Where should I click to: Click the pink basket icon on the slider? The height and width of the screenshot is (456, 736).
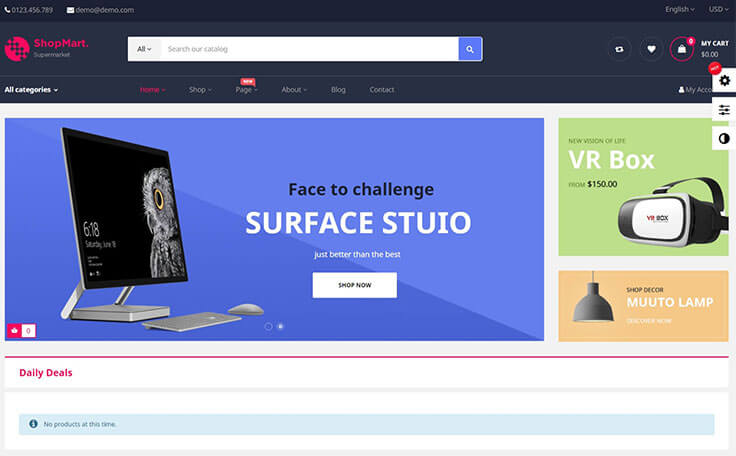pyautogui.click(x=15, y=330)
